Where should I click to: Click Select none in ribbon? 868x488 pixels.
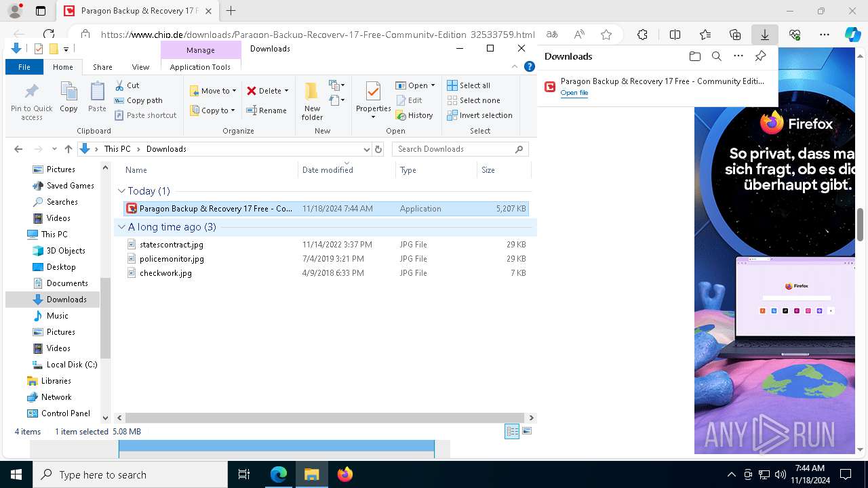[x=473, y=100]
